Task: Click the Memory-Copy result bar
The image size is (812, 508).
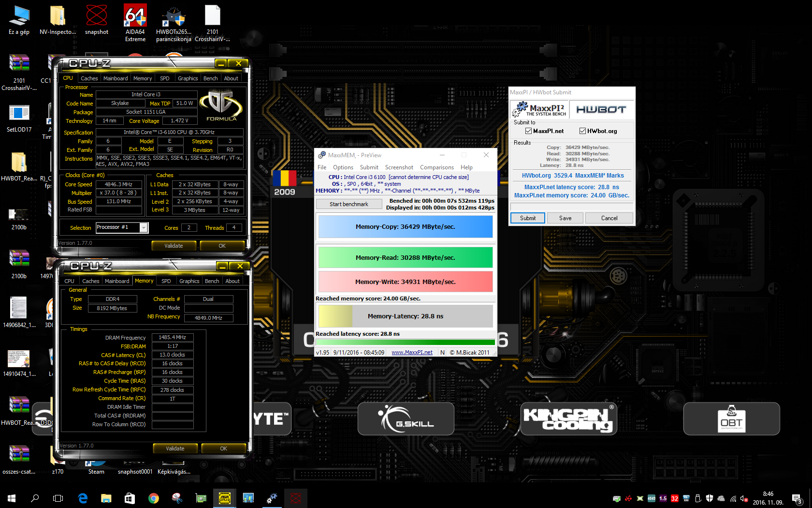Action: pos(406,226)
